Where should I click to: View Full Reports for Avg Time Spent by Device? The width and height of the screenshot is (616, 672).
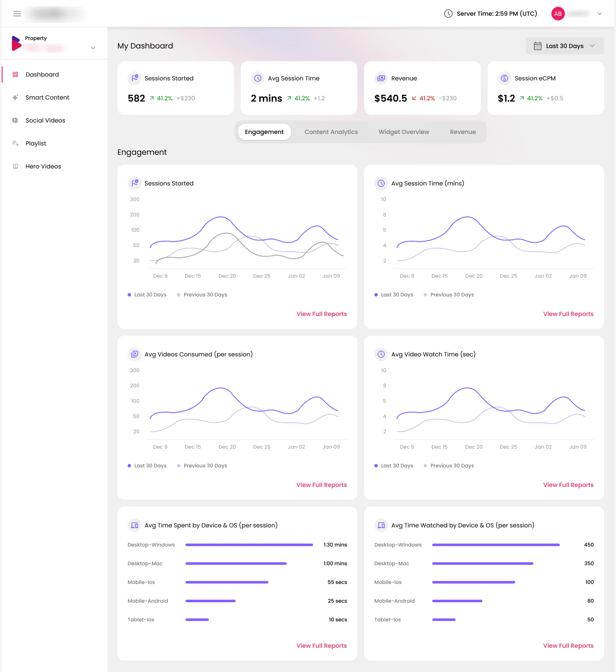(322, 646)
